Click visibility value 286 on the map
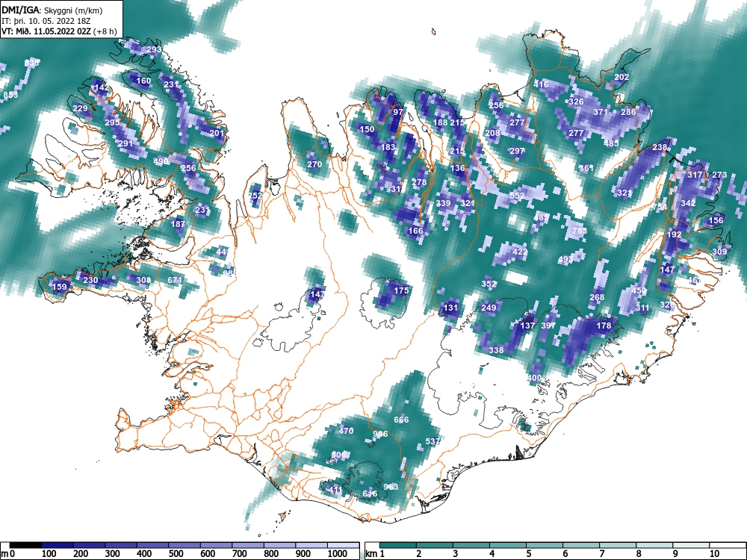 click(629, 113)
